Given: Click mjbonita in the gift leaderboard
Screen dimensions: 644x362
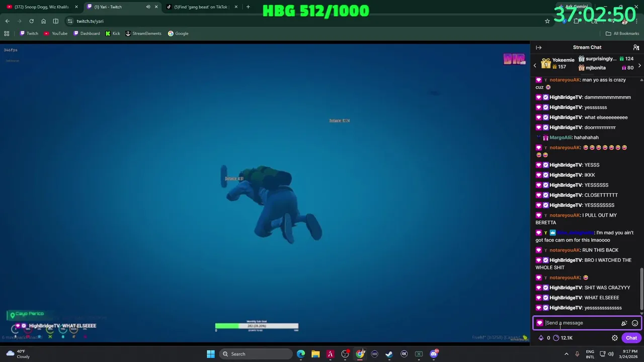Looking at the screenshot, I should click(596, 68).
